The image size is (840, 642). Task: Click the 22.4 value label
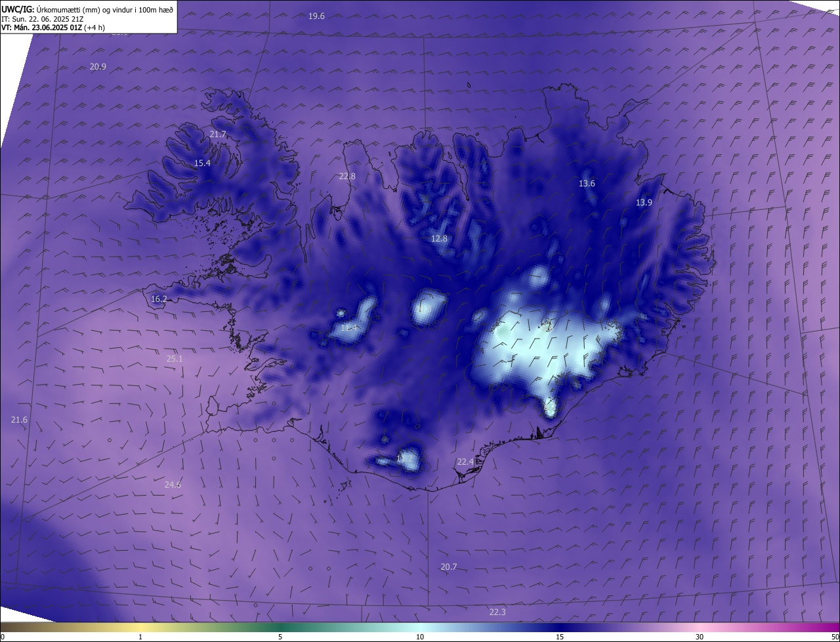pyautogui.click(x=465, y=461)
